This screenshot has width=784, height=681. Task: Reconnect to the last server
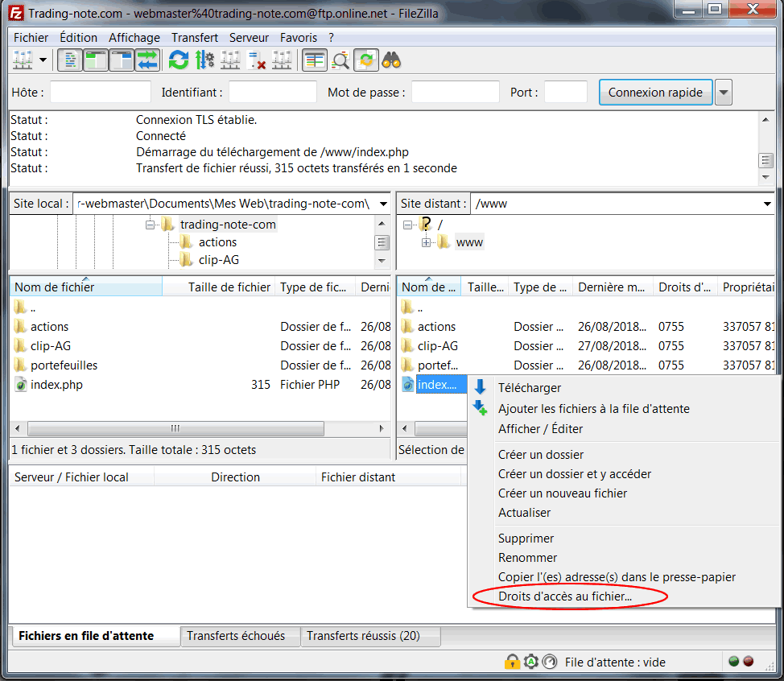click(x=282, y=60)
